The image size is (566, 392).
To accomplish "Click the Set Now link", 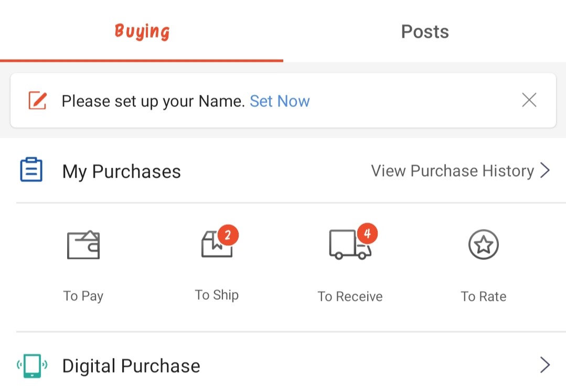I will click(x=280, y=101).
